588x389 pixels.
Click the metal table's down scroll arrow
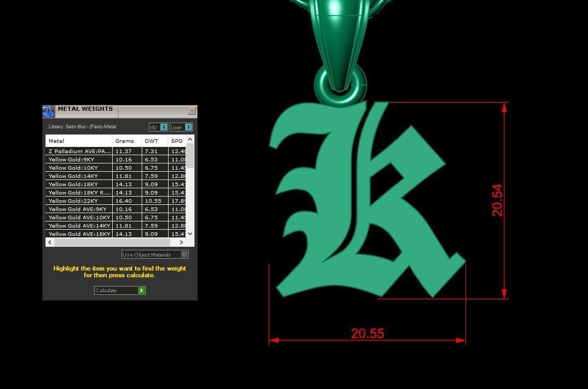(190, 234)
